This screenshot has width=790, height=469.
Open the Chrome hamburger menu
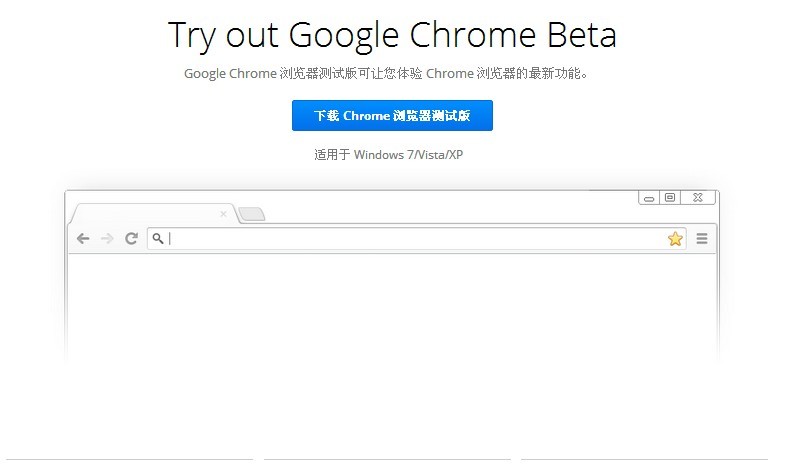click(702, 239)
